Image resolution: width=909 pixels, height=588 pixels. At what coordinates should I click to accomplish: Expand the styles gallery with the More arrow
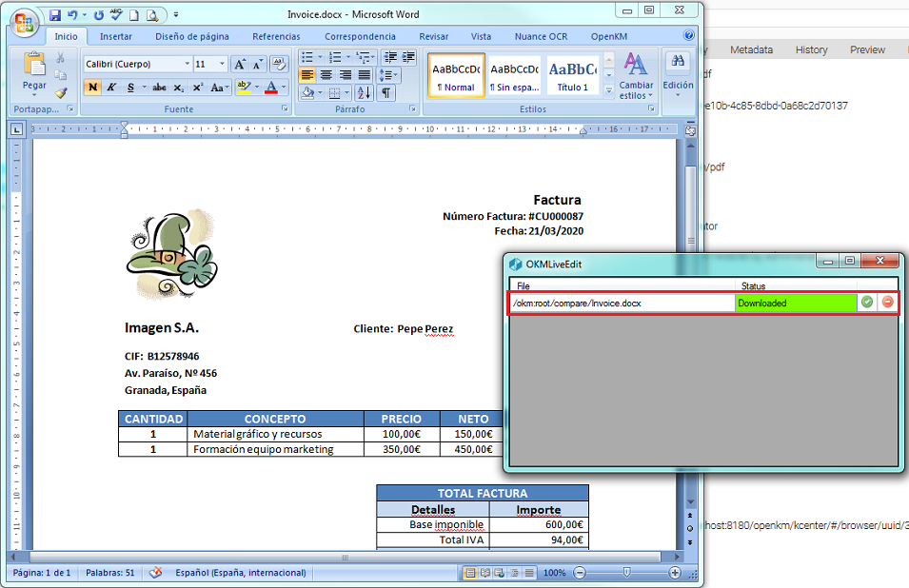point(609,90)
